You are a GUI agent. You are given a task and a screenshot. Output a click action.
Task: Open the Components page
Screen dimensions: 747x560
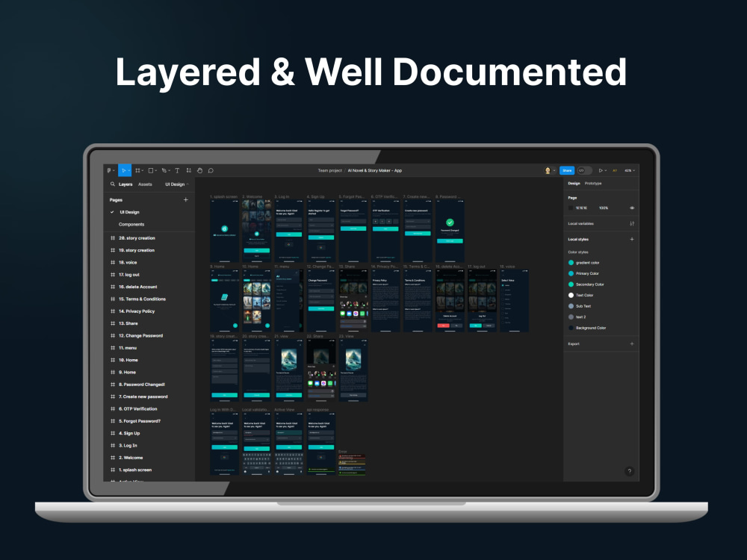(x=131, y=224)
